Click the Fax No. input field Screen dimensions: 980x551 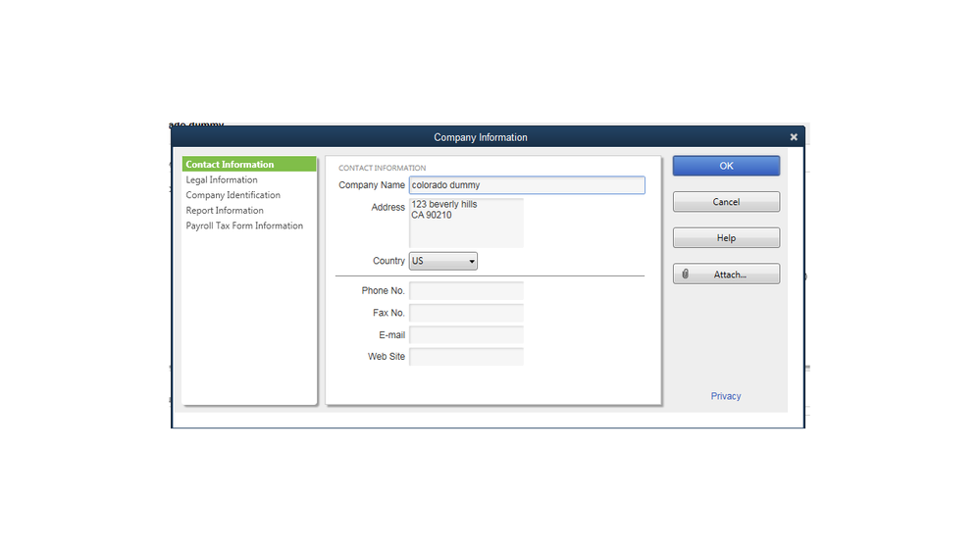point(466,313)
